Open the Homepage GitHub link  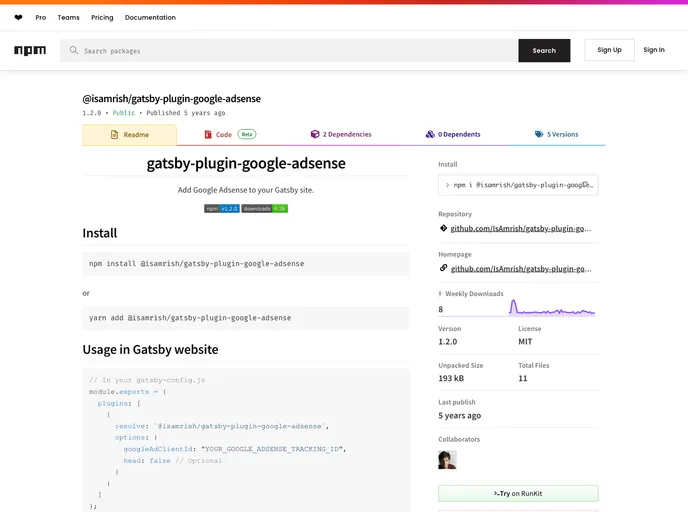521,269
